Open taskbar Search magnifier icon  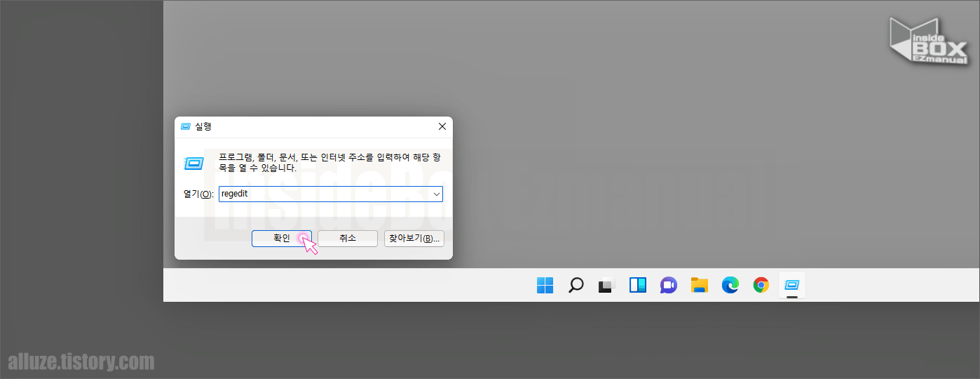coord(576,285)
